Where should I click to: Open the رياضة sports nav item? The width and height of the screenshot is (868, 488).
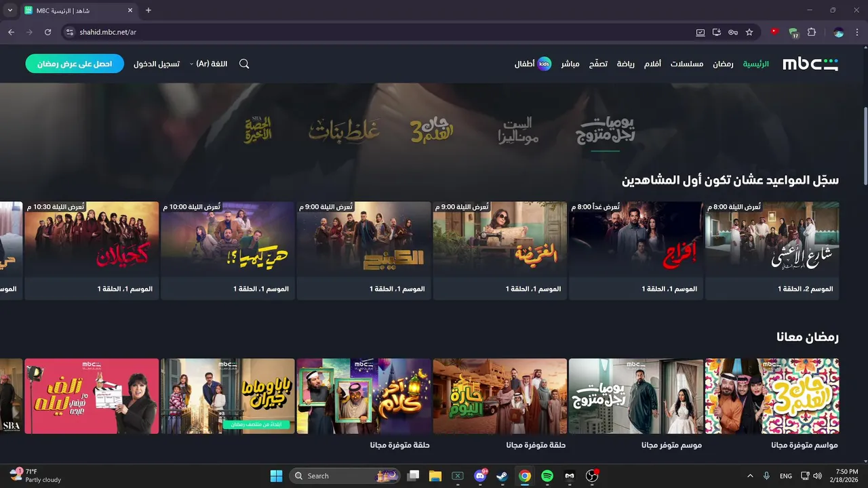tap(625, 64)
